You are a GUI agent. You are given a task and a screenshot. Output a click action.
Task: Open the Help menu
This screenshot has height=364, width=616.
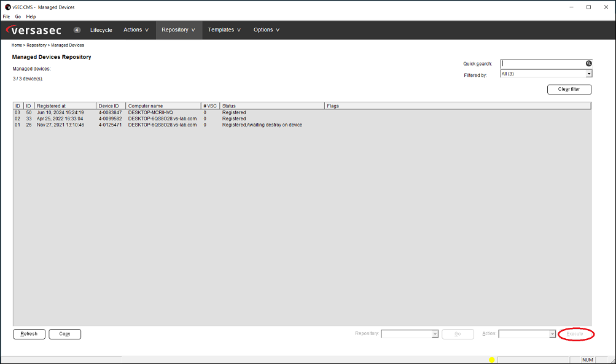tap(31, 17)
